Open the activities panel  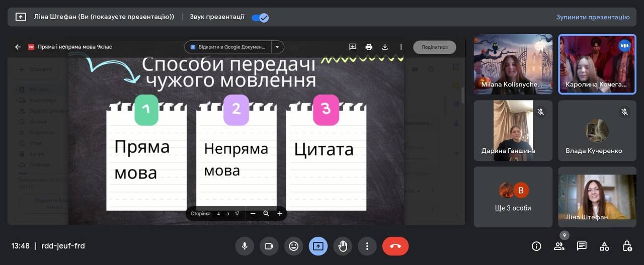[x=604, y=246]
